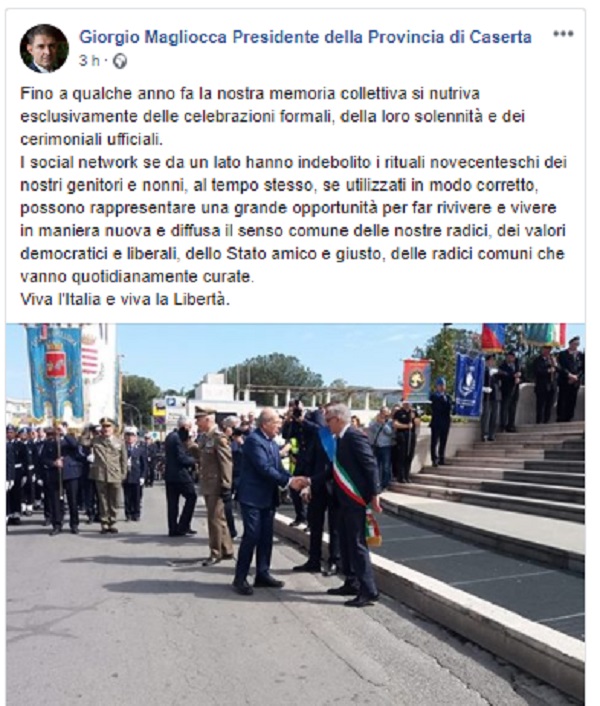Click the 'Viva l'Italia e viva la Libertà' line
Image resolution: width=600 pixels, height=706 pixels.
click(x=125, y=299)
